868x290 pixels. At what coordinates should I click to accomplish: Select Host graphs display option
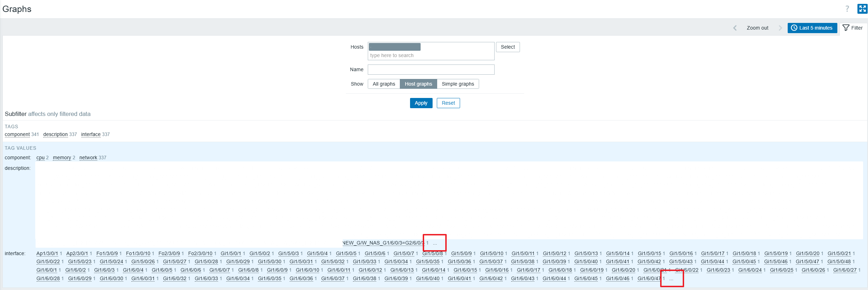pos(418,84)
